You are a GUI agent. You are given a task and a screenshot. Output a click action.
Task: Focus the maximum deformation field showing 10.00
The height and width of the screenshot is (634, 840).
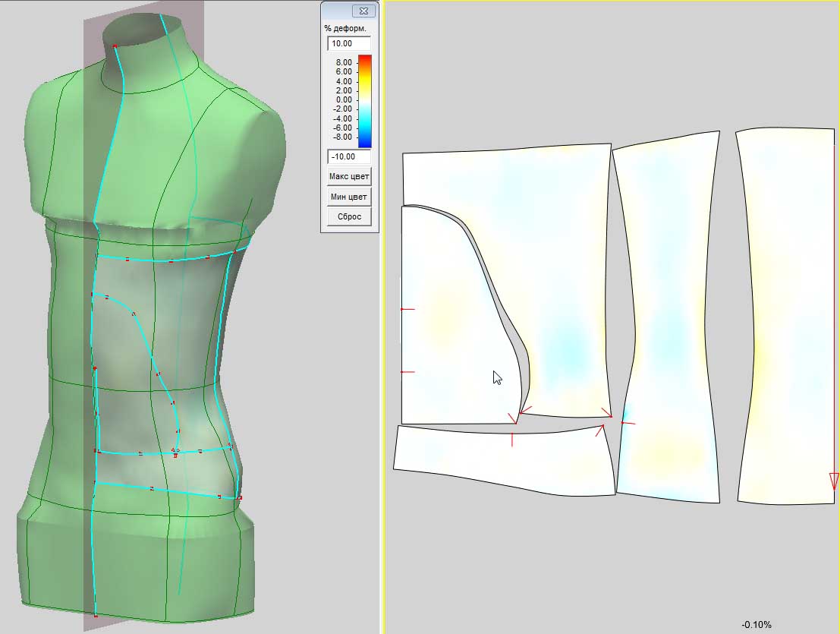[349, 43]
